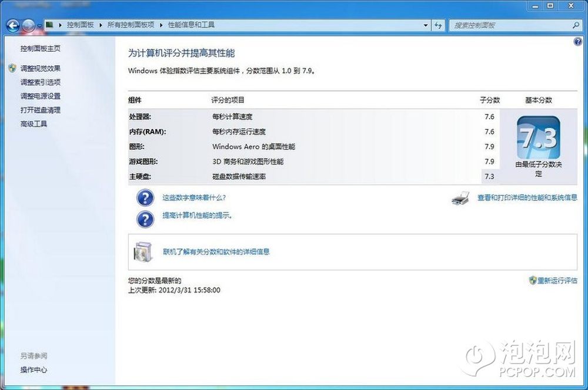Click the Windows Aero 的桌面性能 text
The height and width of the screenshot is (390, 588).
point(254,146)
